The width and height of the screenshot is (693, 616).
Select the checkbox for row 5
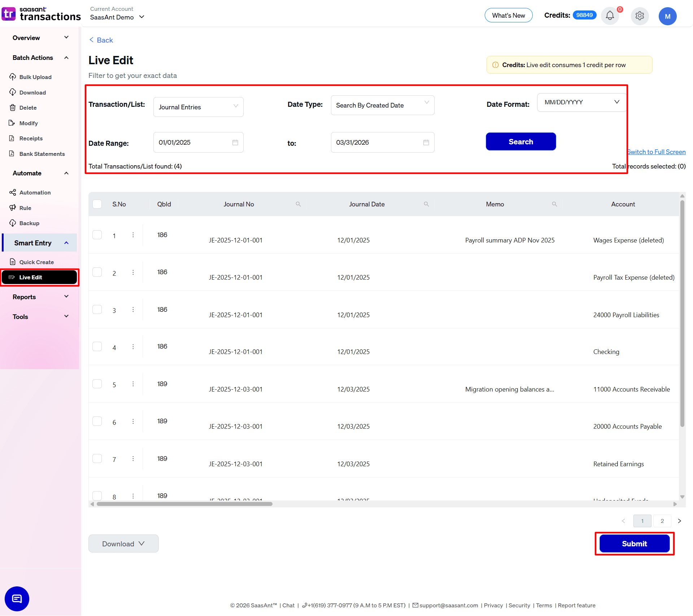tap(97, 384)
